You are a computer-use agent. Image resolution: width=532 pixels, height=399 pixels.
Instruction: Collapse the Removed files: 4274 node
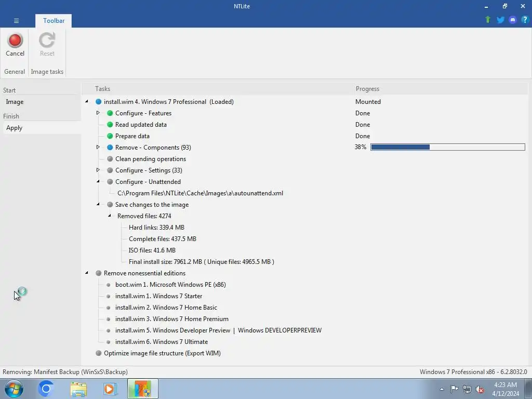coord(110,216)
